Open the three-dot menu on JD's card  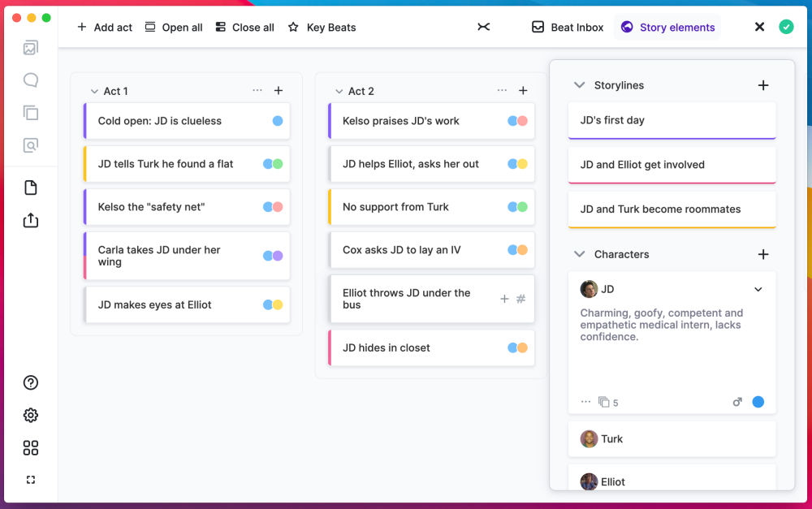[585, 401]
